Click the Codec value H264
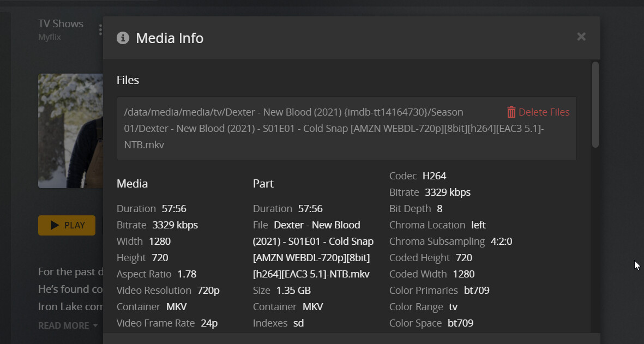Viewport: 644px width, 344px height. click(434, 176)
